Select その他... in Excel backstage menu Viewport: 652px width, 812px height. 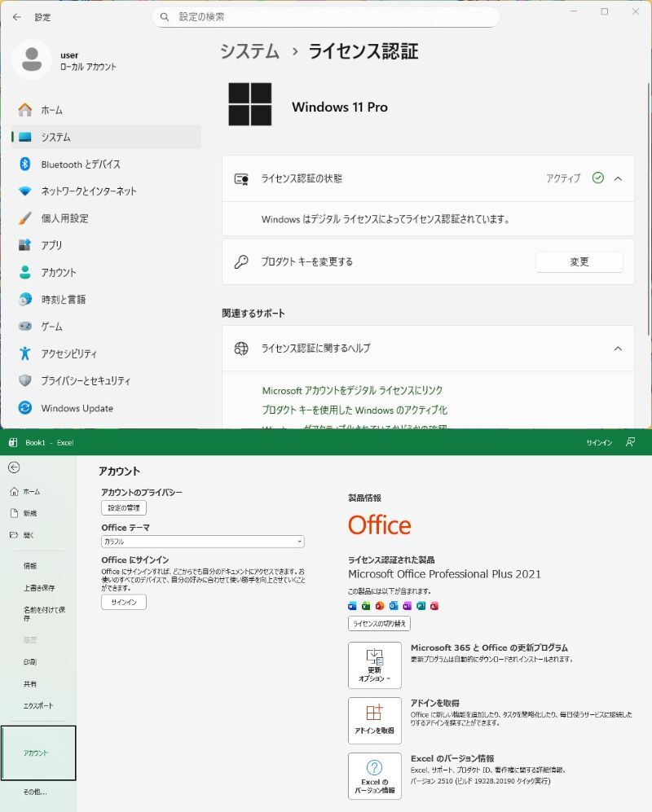coord(38,792)
